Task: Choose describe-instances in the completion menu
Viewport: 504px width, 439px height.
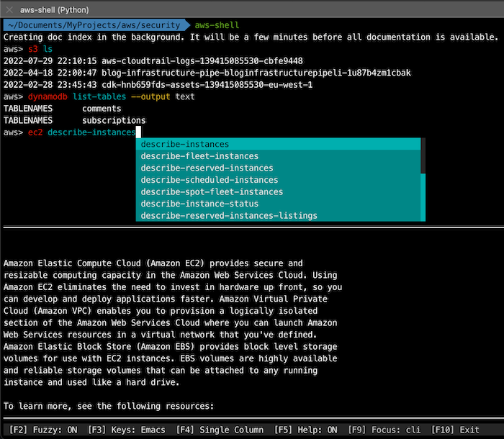Action: (x=279, y=144)
